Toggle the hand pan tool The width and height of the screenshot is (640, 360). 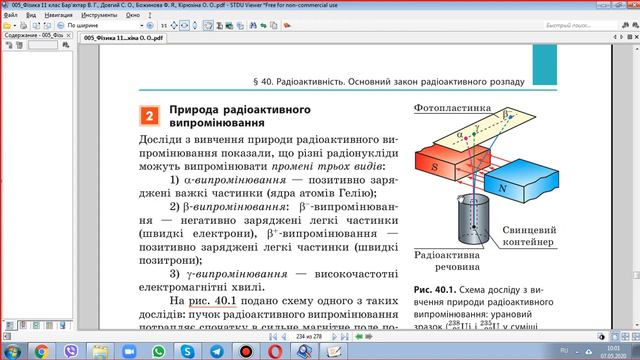pyautogui.click(x=208, y=25)
